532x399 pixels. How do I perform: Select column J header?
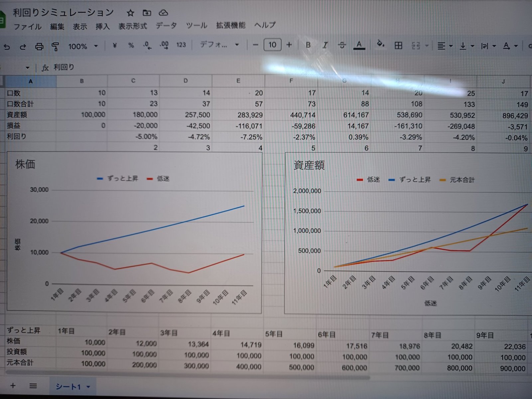pyautogui.click(x=503, y=81)
